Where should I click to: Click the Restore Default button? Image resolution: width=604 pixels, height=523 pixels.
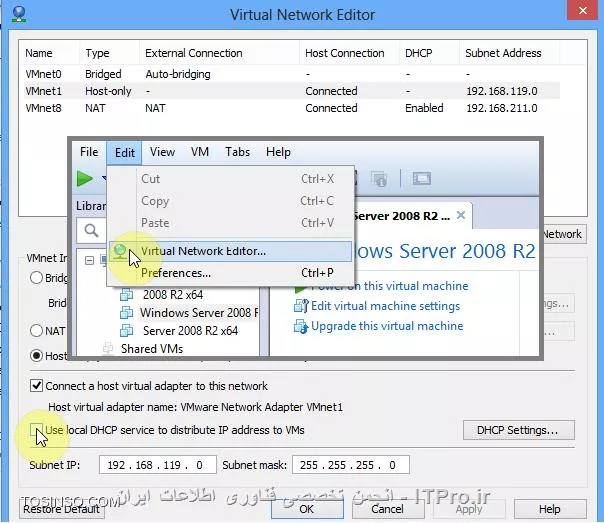pyautogui.click(x=62, y=509)
